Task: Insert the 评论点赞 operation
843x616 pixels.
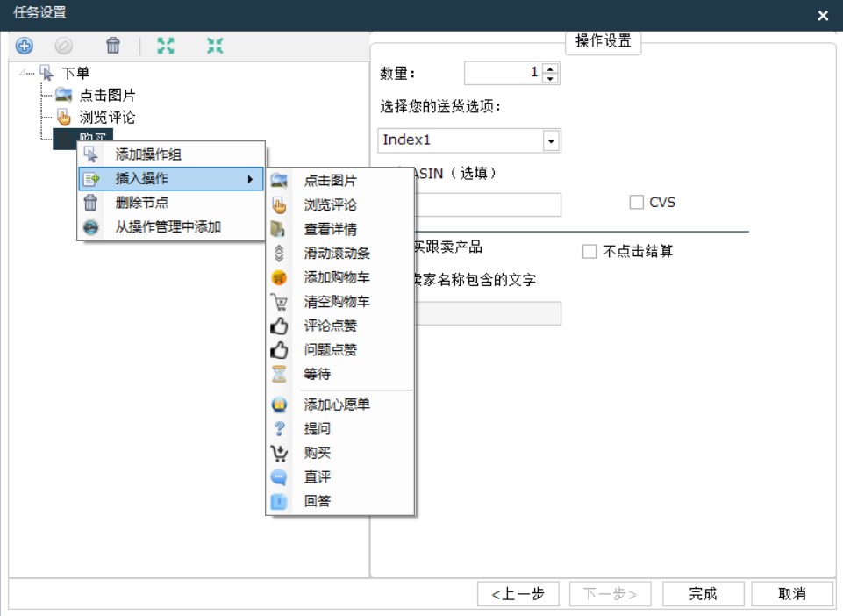Action: point(340,326)
